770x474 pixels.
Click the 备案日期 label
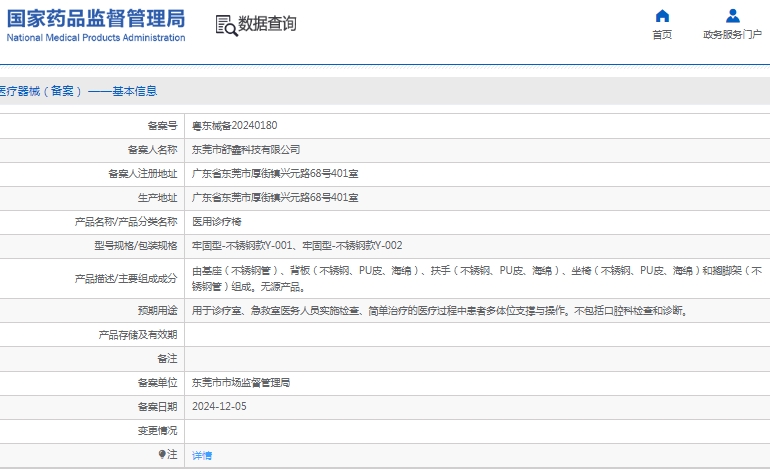click(157, 407)
